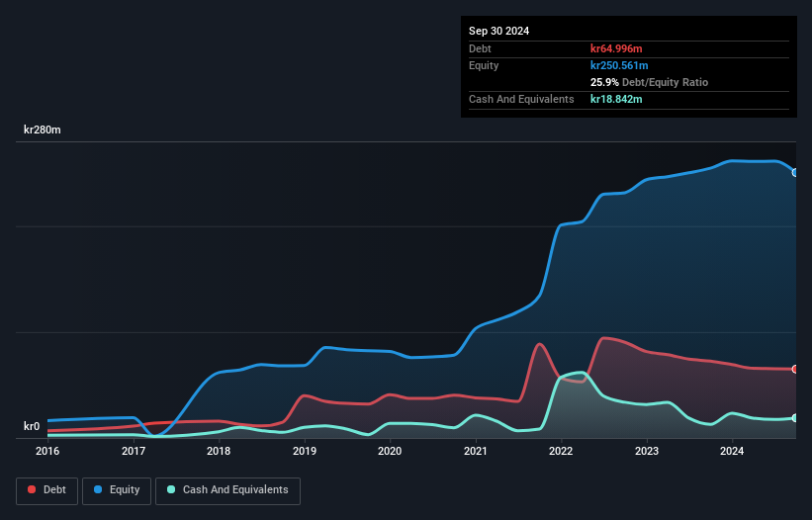This screenshot has height=520, width=812.
Task: Select the Cash end-point marker on chart
Action: (x=795, y=418)
